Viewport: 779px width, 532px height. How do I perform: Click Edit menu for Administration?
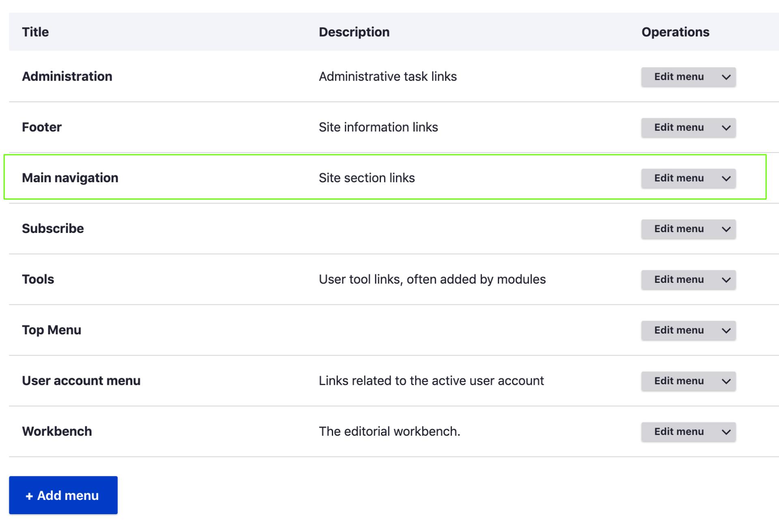tap(679, 77)
